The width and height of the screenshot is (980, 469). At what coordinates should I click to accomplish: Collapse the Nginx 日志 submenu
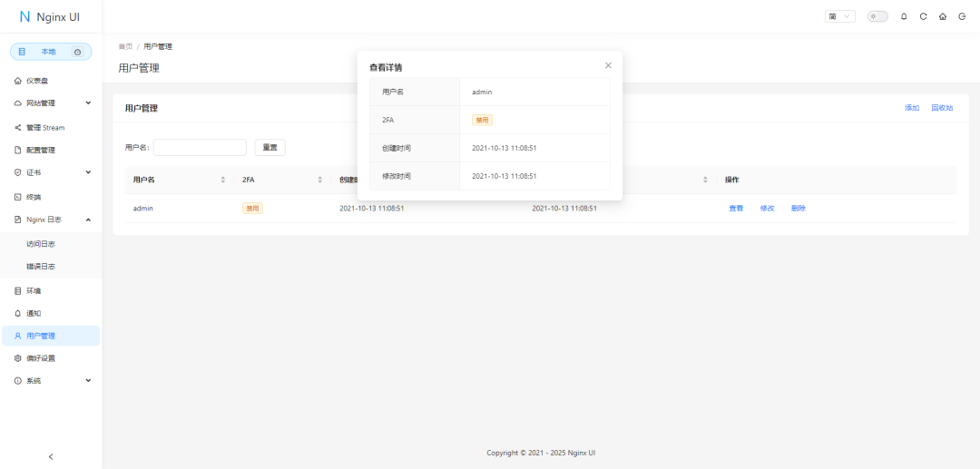pos(88,220)
